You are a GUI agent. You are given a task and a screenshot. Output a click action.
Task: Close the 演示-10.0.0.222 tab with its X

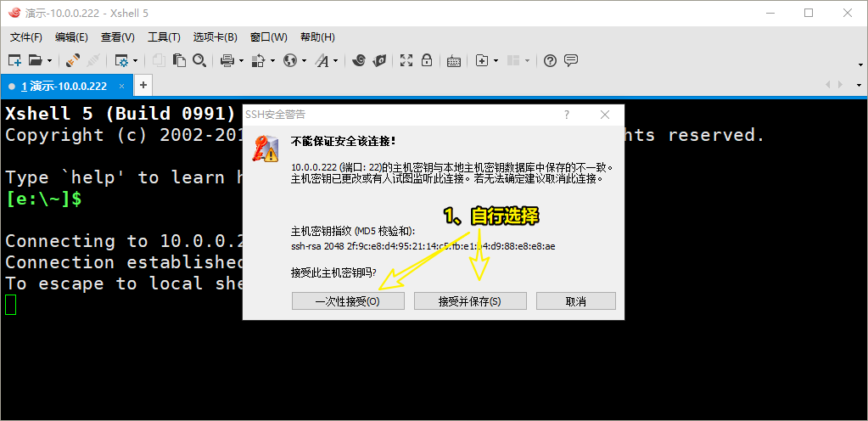(x=120, y=86)
